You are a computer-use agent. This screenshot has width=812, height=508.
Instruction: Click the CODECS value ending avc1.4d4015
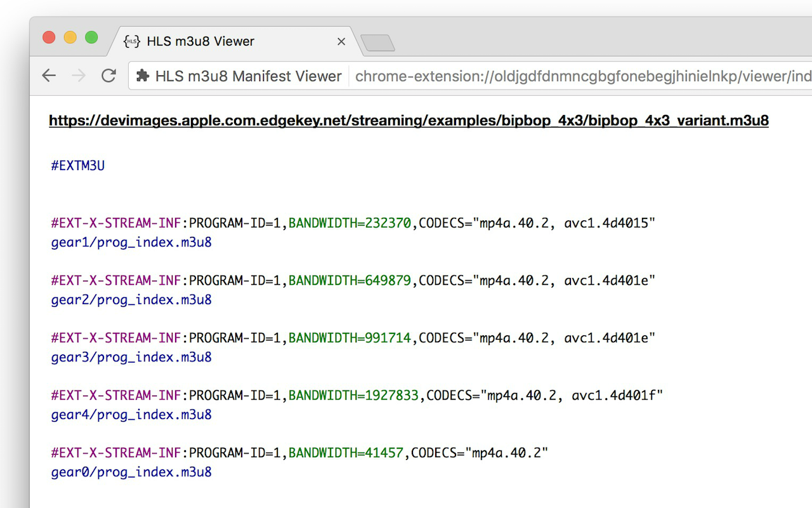(x=537, y=223)
